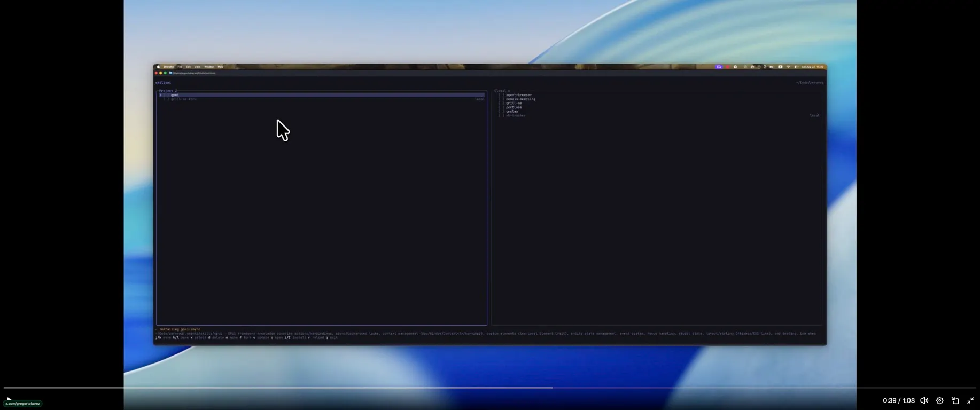Click the share/repost arrow icon in player
The width and height of the screenshot is (980, 410).
955,400
